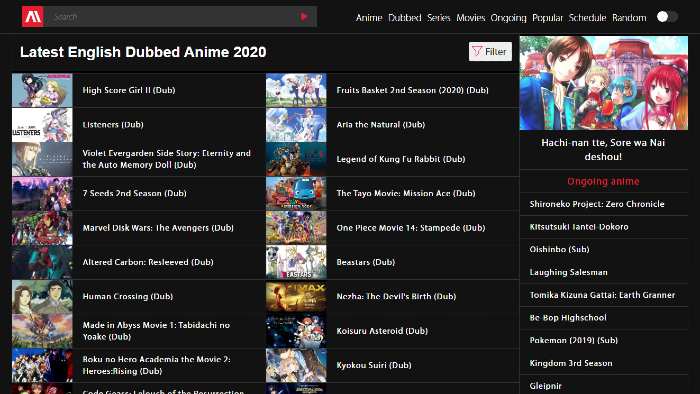The height and width of the screenshot is (394, 700).
Task: Open Marvel Disk Wars: The Avengers (Dub)
Action: tap(158, 228)
